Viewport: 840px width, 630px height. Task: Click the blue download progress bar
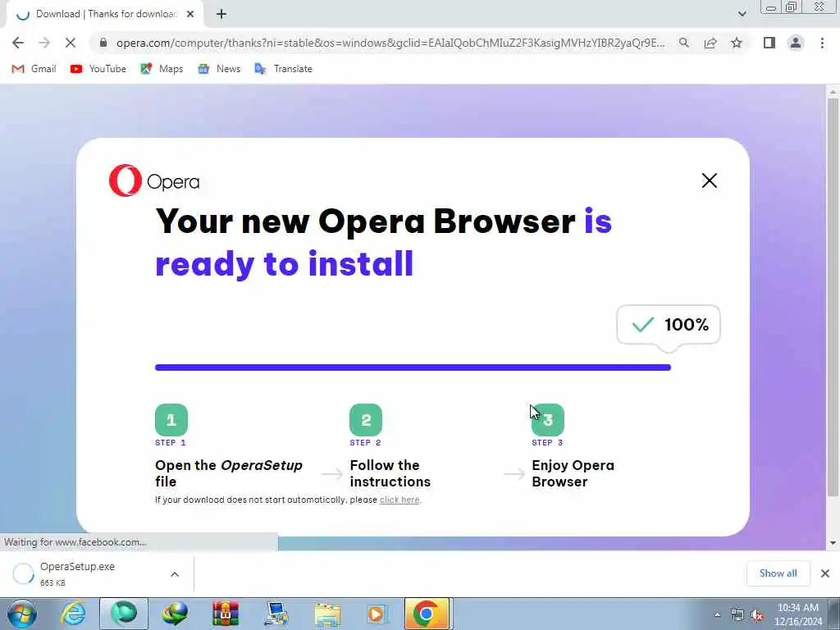click(x=413, y=367)
